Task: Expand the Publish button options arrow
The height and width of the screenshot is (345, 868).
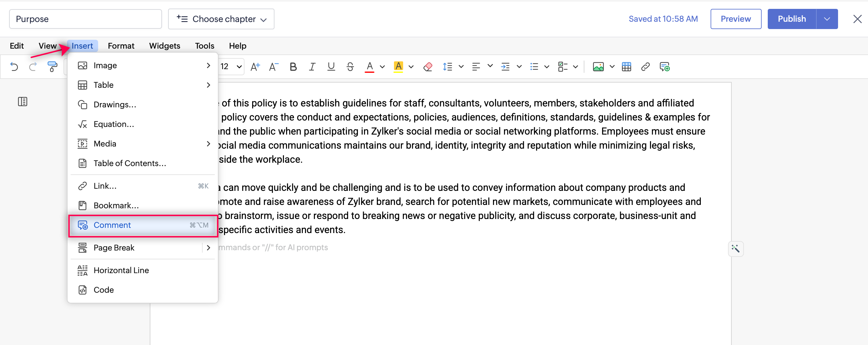Action: point(826,19)
